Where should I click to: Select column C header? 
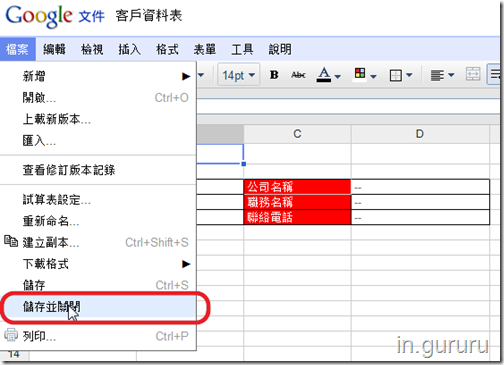(x=297, y=134)
